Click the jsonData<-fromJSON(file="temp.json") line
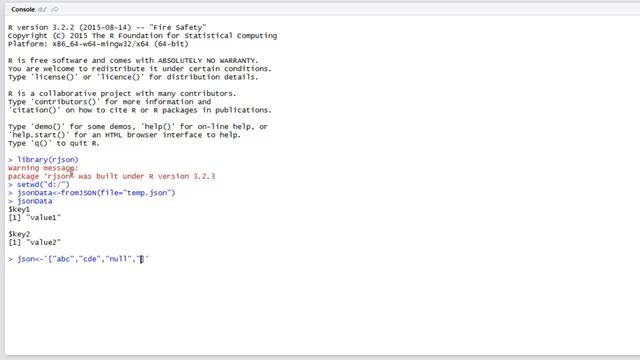 (x=91, y=193)
